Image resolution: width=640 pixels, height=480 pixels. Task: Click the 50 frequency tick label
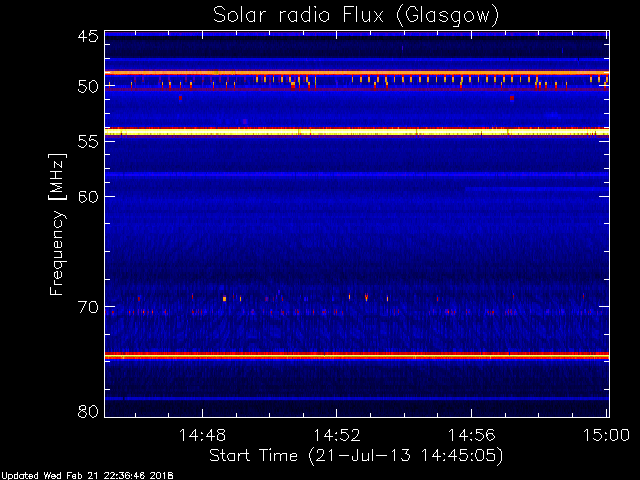pyautogui.click(x=88, y=87)
